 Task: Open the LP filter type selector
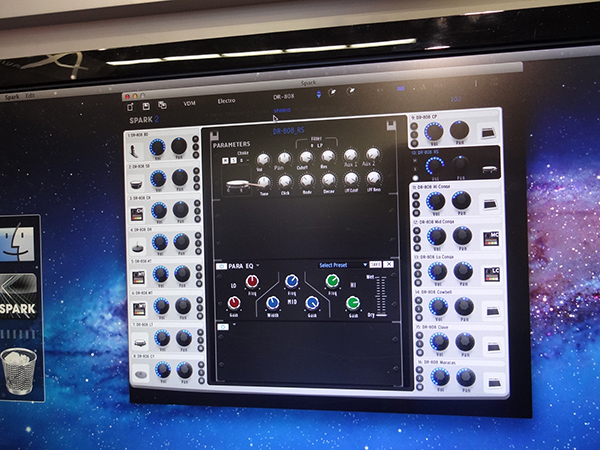tap(317, 146)
